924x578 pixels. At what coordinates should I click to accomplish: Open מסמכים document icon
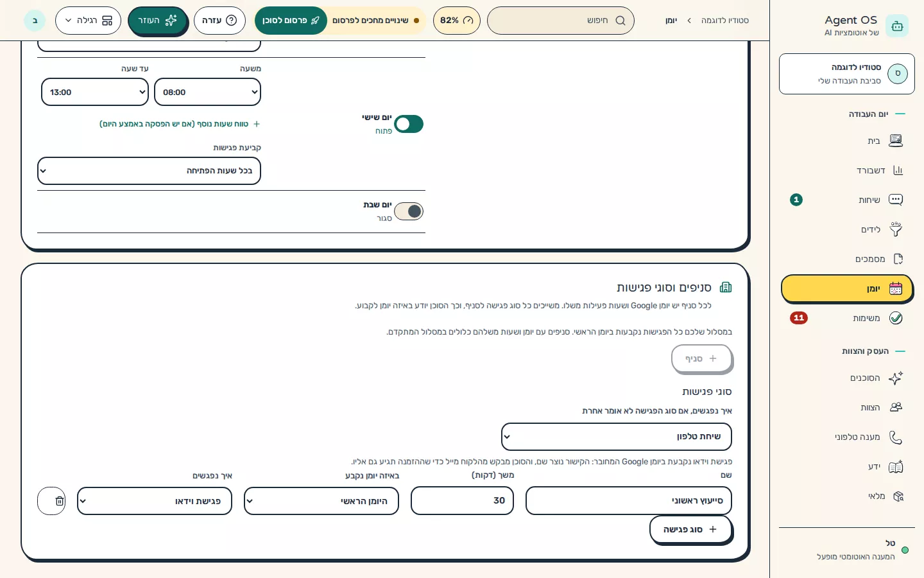tap(898, 259)
